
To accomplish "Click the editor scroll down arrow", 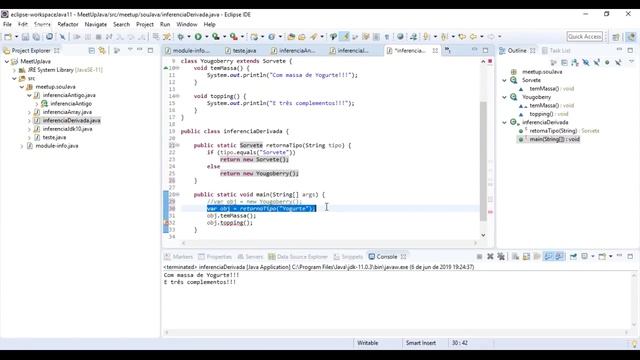I will click(483, 235).
